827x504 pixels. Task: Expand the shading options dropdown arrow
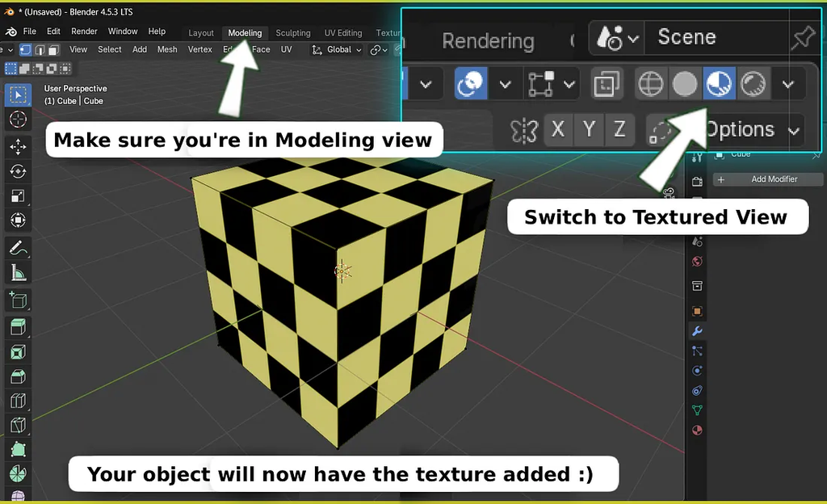(x=788, y=83)
